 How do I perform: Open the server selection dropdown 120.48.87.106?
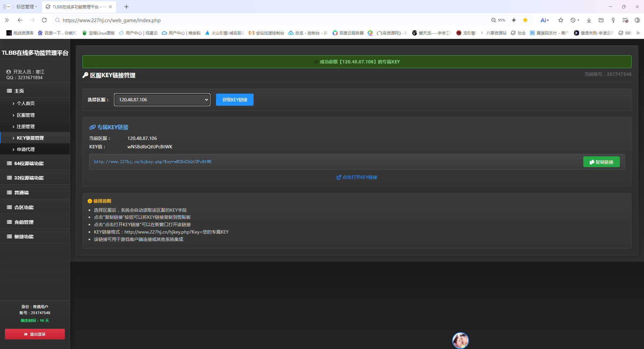point(162,100)
